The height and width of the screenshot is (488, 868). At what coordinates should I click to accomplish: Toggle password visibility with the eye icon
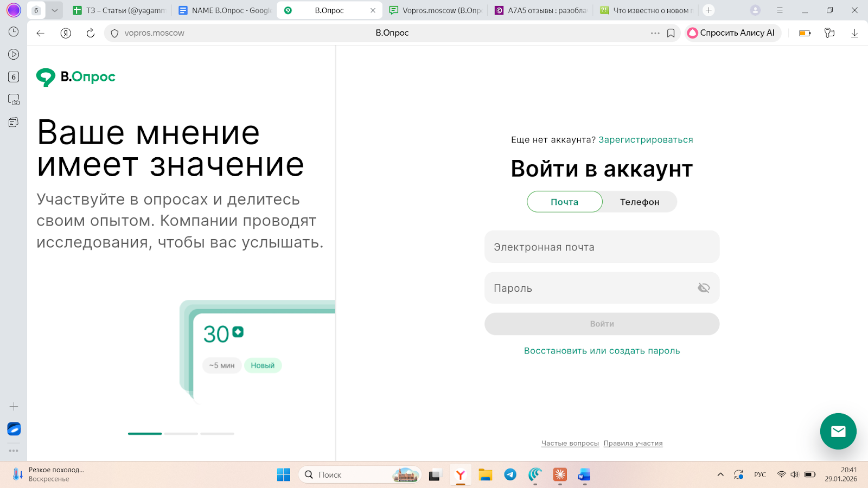pyautogui.click(x=704, y=288)
